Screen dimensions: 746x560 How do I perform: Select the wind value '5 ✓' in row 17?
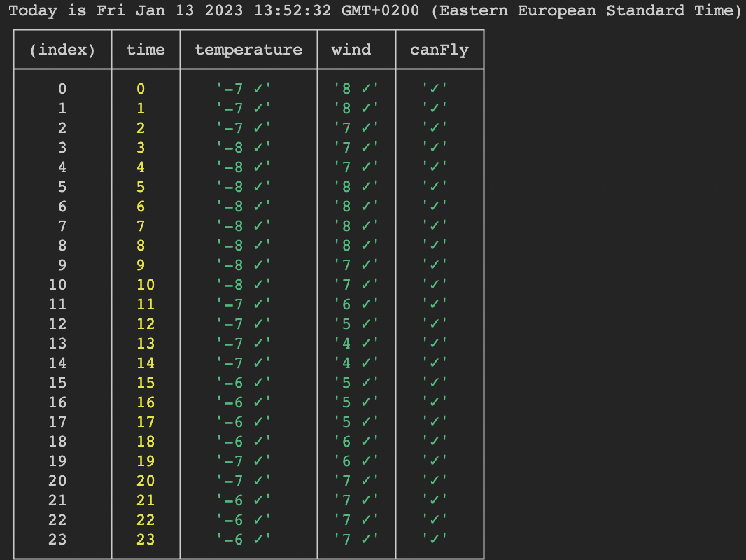[x=356, y=422]
